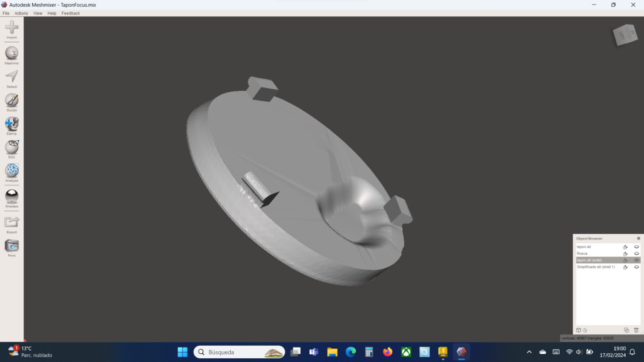Viewport: 644px width, 362px height.
Task: Activate the Select tool
Action: pos(11,79)
